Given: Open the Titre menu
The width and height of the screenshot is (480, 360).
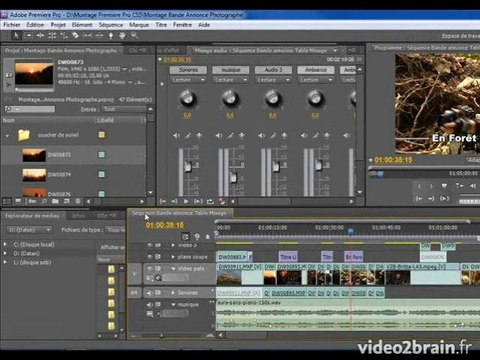Looking at the screenshot, I should (161, 25).
